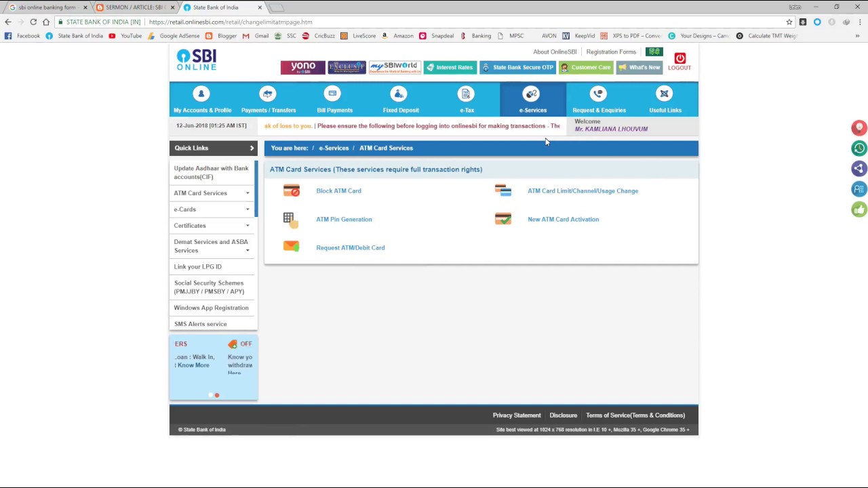868x488 pixels.
Task: Click the blue share side icon
Action: [859, 169]
